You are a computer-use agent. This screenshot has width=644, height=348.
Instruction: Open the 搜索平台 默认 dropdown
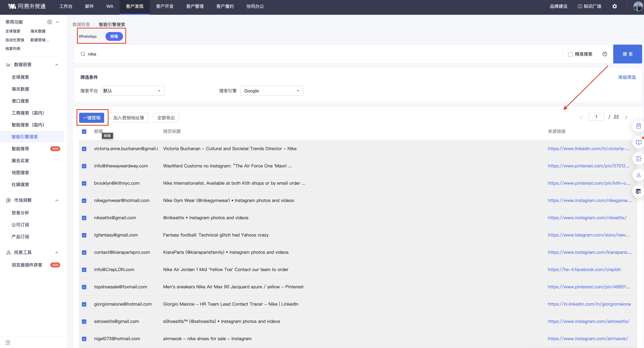(x=133, y=91)
